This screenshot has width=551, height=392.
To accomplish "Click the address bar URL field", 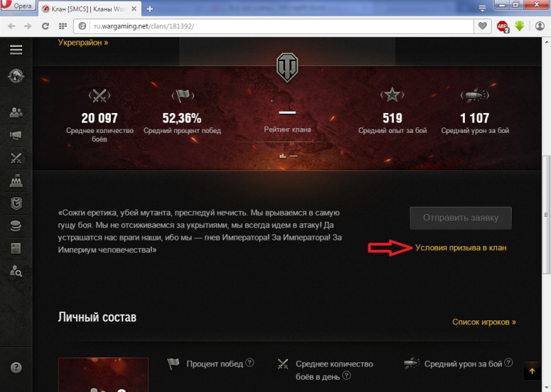I will [275, 26].
